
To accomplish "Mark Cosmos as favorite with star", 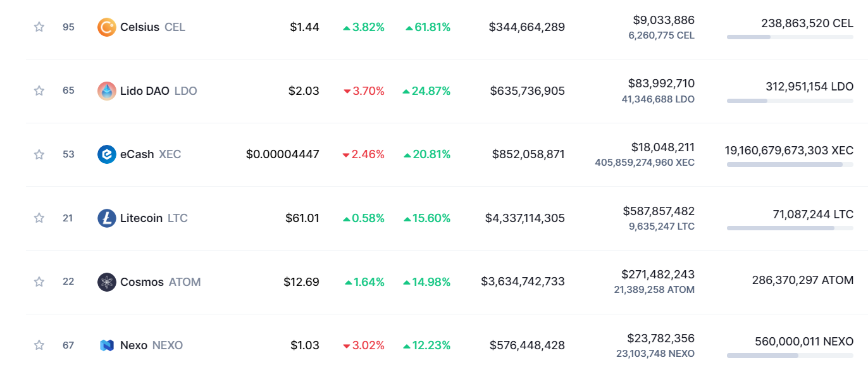I will tap(39, 282).
